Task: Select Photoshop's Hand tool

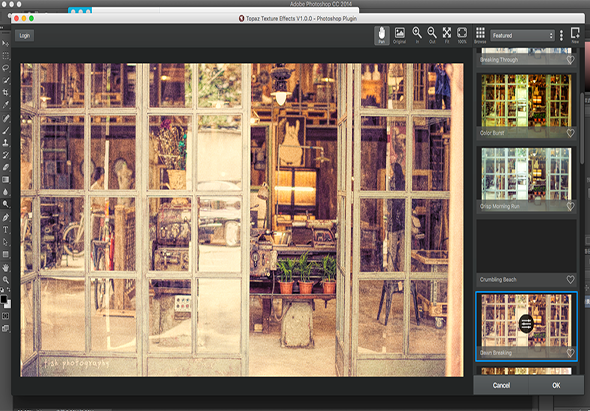Action: (6, 268)
